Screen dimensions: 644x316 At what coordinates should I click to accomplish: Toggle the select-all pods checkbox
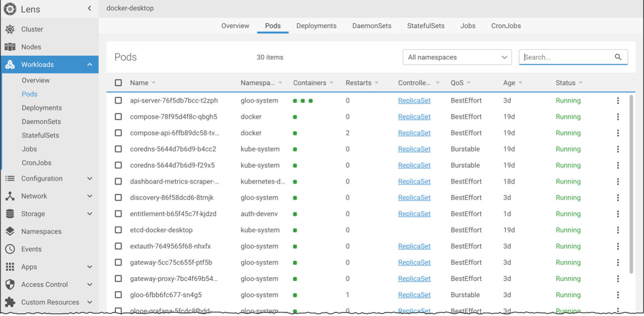[118, 83]
